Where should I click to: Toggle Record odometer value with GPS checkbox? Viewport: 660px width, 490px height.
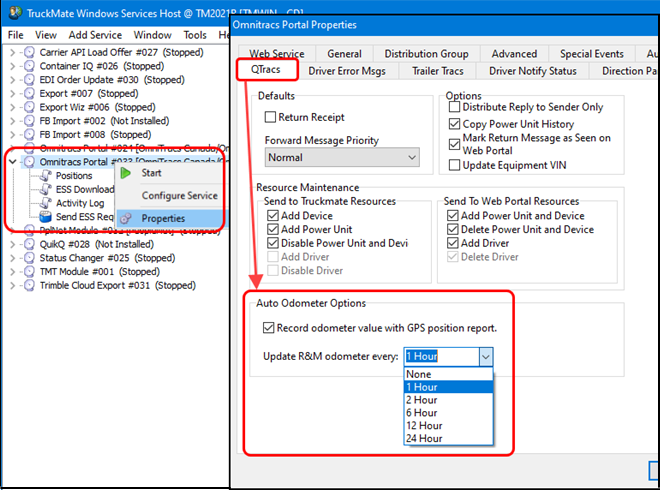269,328
